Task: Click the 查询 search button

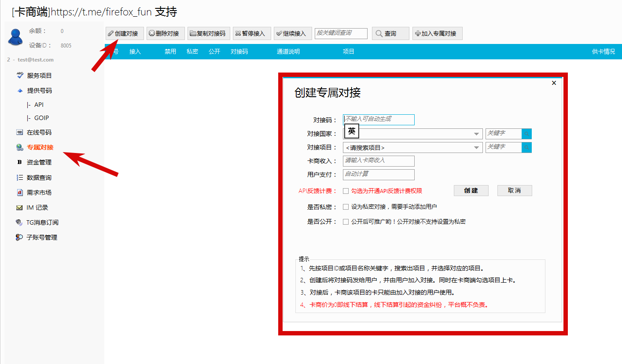Action: (x=390, y=33)
